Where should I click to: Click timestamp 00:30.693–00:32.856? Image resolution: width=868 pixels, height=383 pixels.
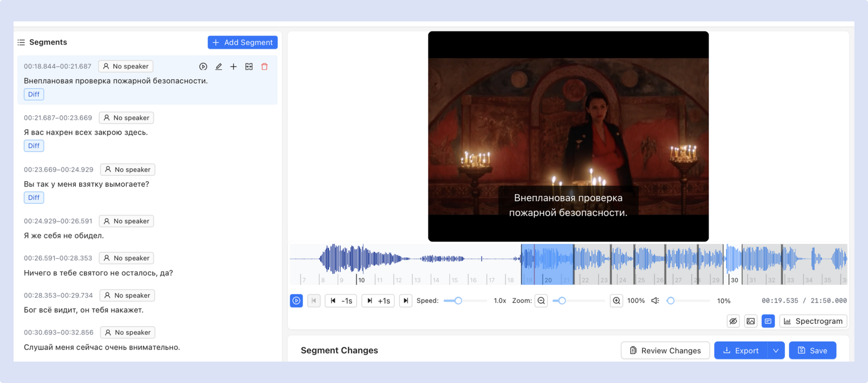(58, 332)
